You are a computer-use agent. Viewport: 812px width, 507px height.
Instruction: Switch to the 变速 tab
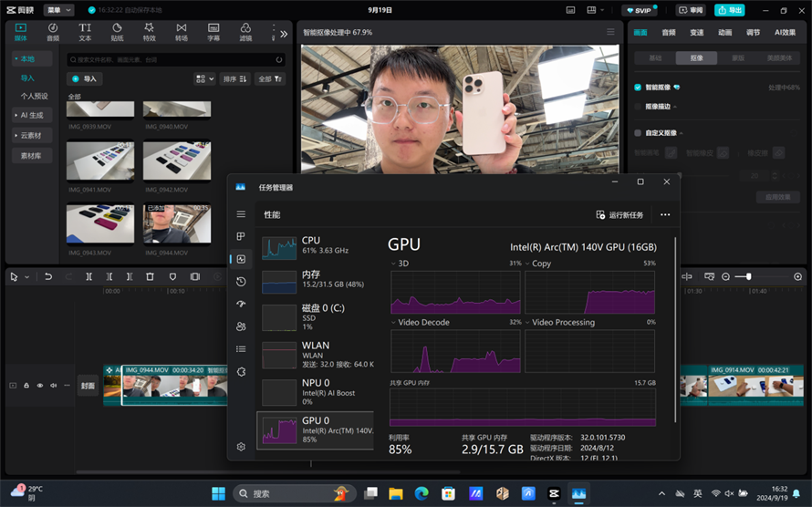pos(696,32)
